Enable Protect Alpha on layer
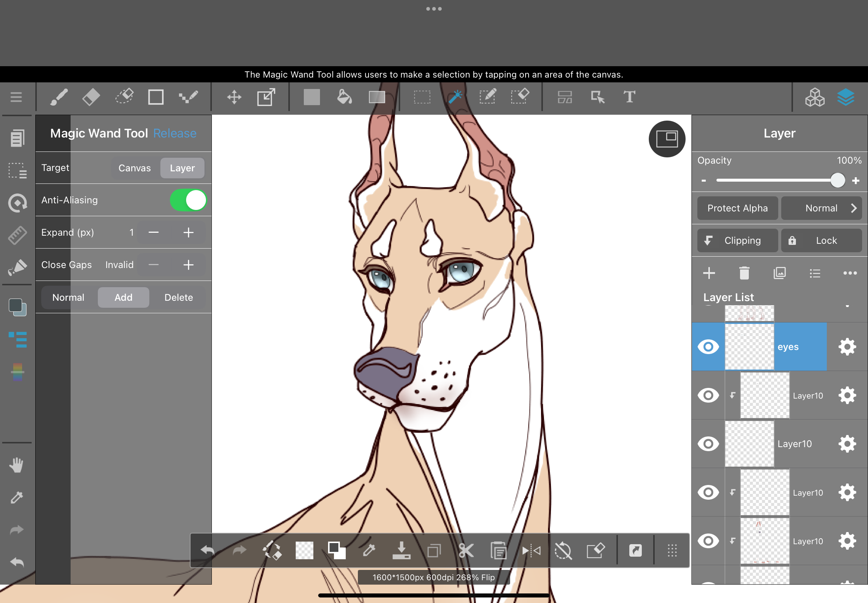 click(x=737, y=208)
